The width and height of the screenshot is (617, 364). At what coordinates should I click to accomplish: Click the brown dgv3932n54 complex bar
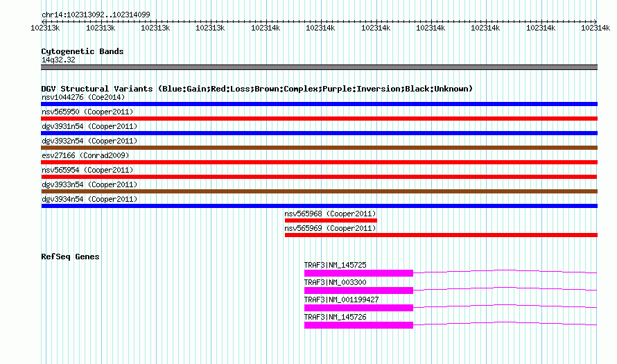319,148
